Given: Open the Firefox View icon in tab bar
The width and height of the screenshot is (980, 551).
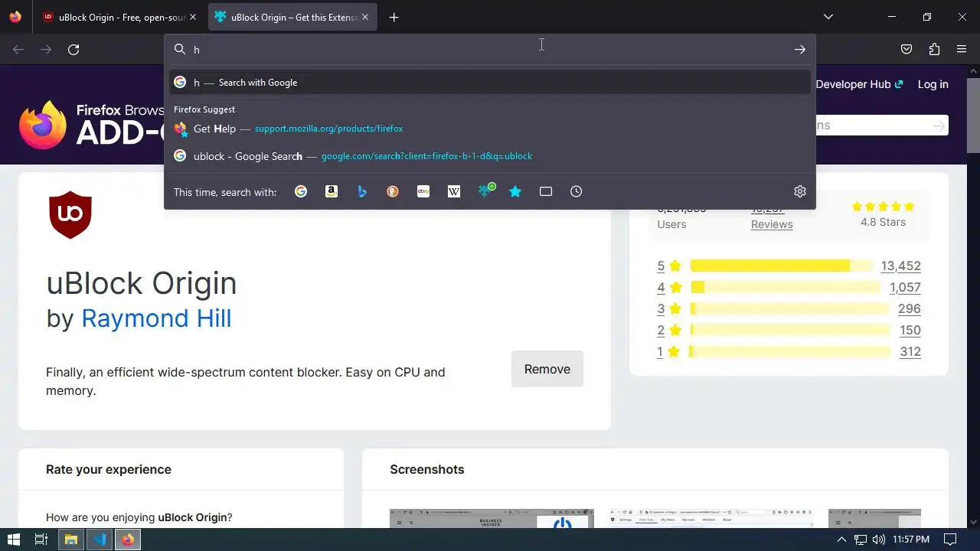Looking at the screenshot, I should point(15,17).
